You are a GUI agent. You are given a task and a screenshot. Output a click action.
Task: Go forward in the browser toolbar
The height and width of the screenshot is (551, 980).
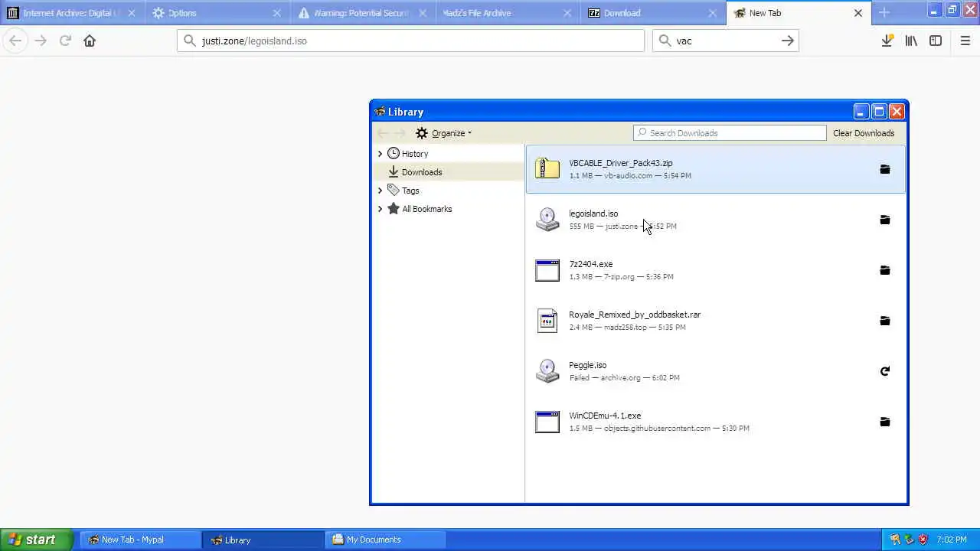[x=41, y=41]
